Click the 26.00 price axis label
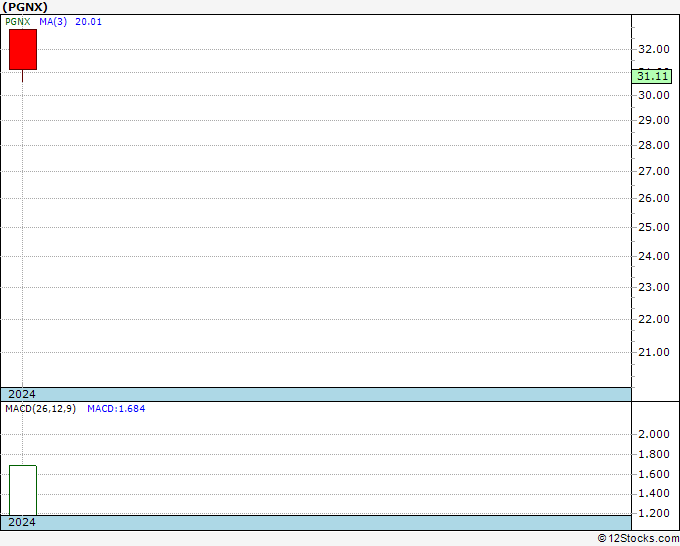This screenshot has height=546, width=680. click(x=654, y=199)
